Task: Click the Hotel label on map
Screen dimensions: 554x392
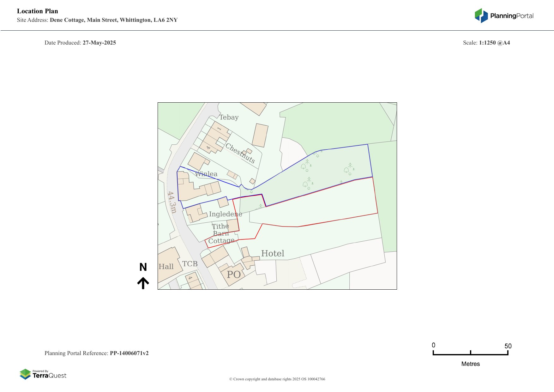Action: tap(273, 253)
